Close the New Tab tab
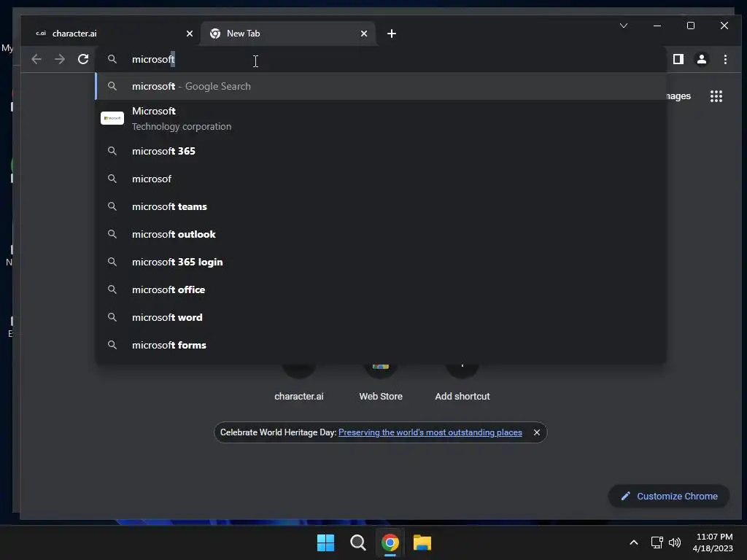 point(364,34)
